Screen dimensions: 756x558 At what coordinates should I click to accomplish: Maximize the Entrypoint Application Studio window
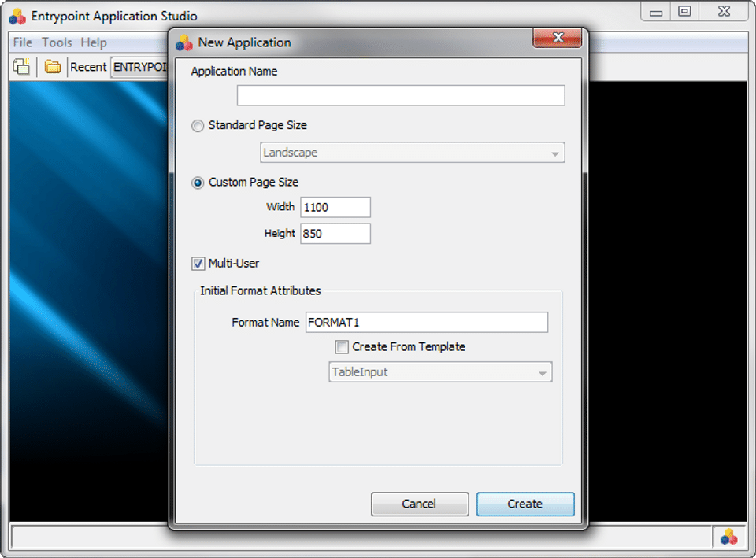684,11
